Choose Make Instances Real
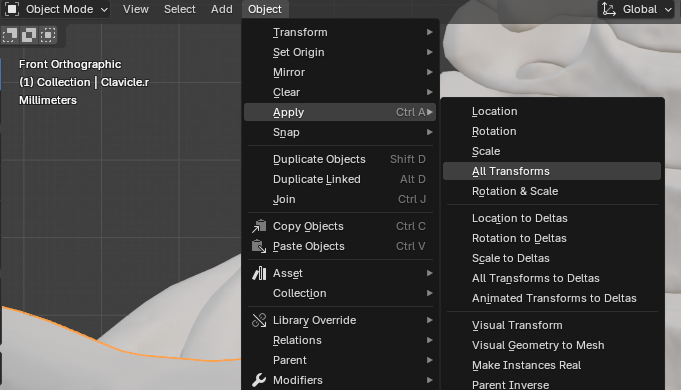Image resolution: width=681 pixels, height=390 pixels. click(x=552, y=365)
